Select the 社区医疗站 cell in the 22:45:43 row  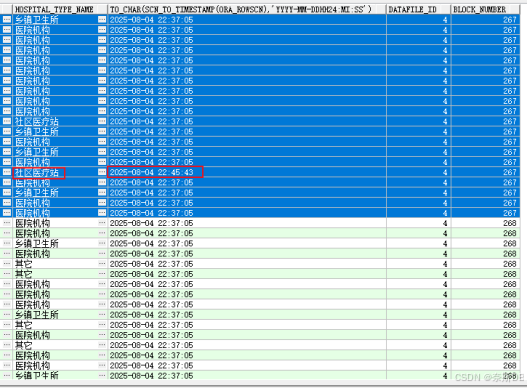click(x=39, y=173)
